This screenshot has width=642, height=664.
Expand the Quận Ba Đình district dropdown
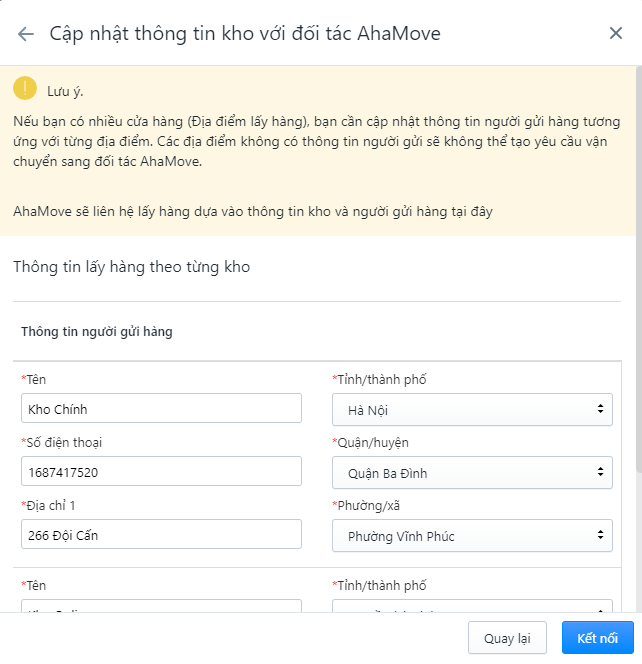click(472, 473)
